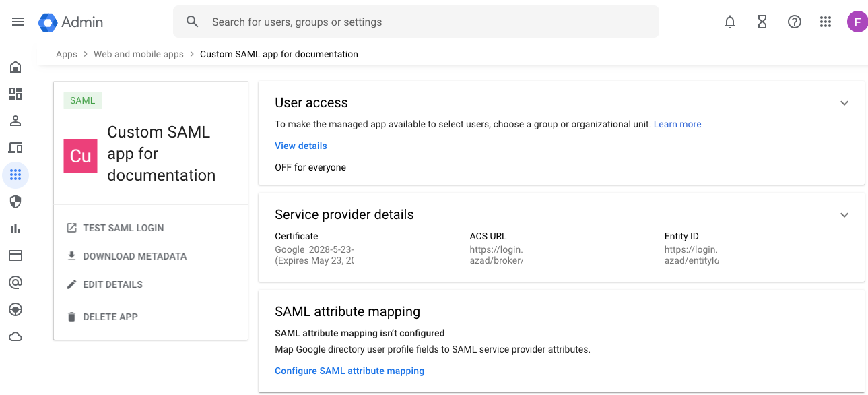The width and height of the screenshot is (868, 395).
Task: Expand the Service provider details chevron
Action: pyautogui.click(x=844, y=215)
